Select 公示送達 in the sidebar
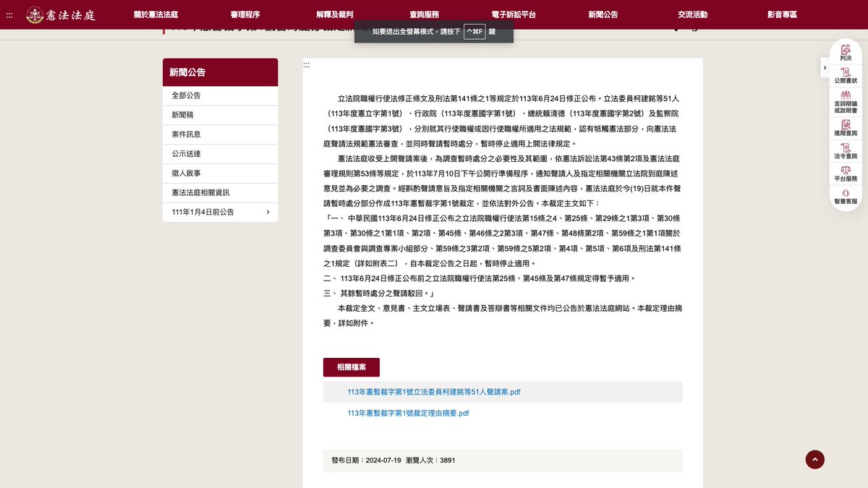This screenshot has height=488, width=868. 221,154
